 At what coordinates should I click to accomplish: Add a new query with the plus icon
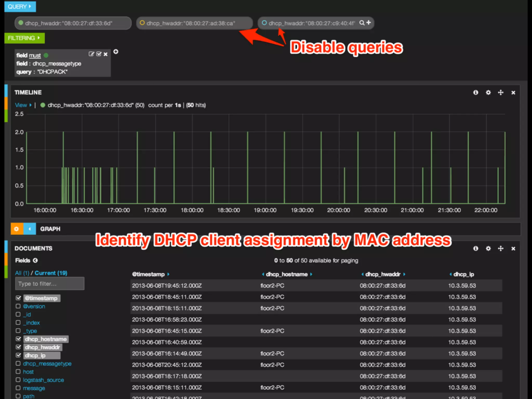(369, 23)
